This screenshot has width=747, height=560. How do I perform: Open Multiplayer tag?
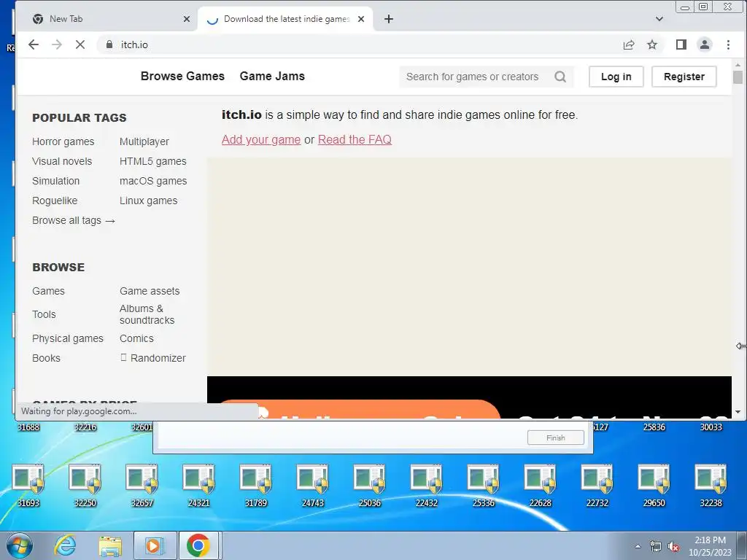pyautogui.click(x=144, y=141)
